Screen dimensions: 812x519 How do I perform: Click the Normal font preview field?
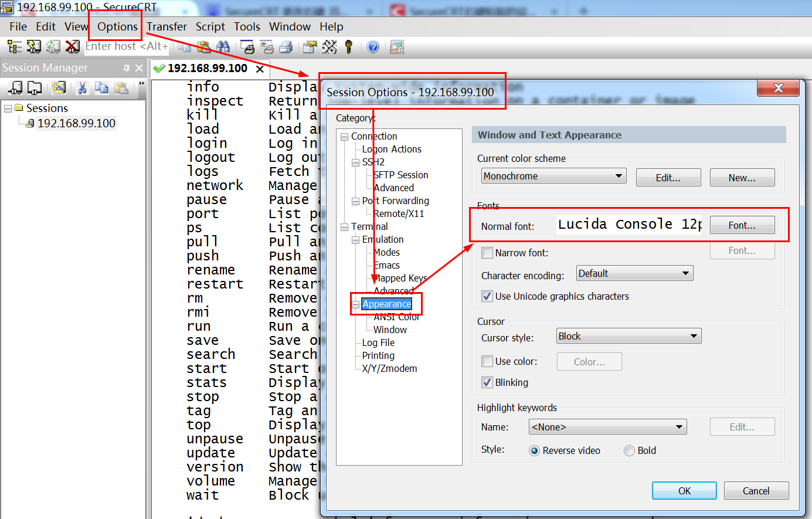(x=629, y=225)
